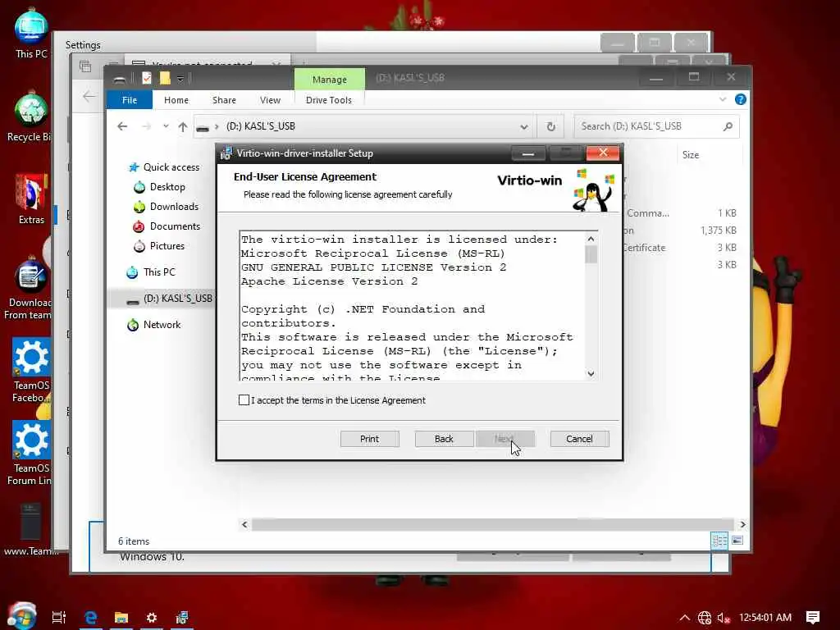Open Recycle Bin desktop icon
The height and width of the screenshot is (630, 840).
[30, 118]
